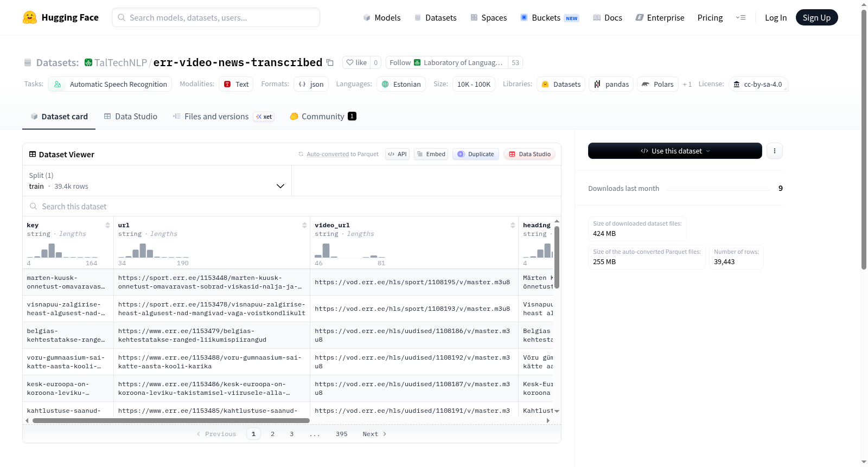Open the Community tab
The height and width of the screenshot is (467, 868).
[x=323, y=116]
